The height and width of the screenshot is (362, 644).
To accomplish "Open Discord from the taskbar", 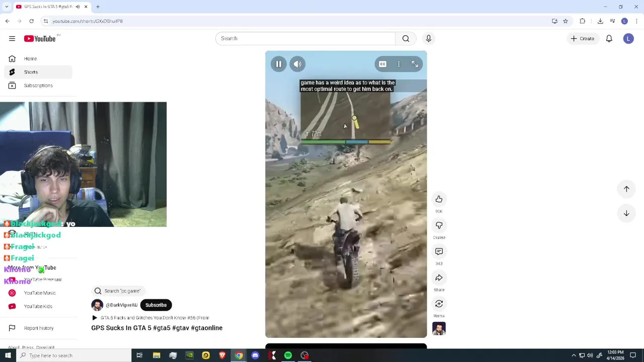I will point(255,355).
